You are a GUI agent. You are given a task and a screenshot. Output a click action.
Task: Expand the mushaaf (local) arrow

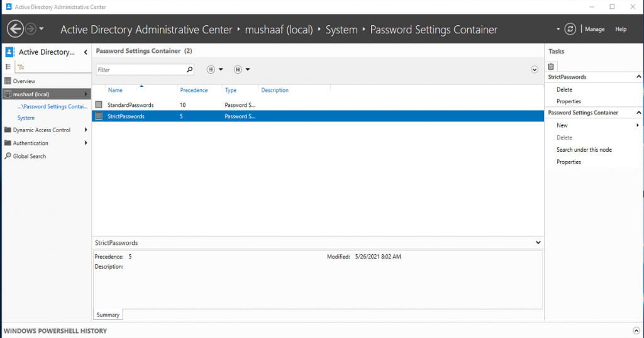(x=86, y=94)
